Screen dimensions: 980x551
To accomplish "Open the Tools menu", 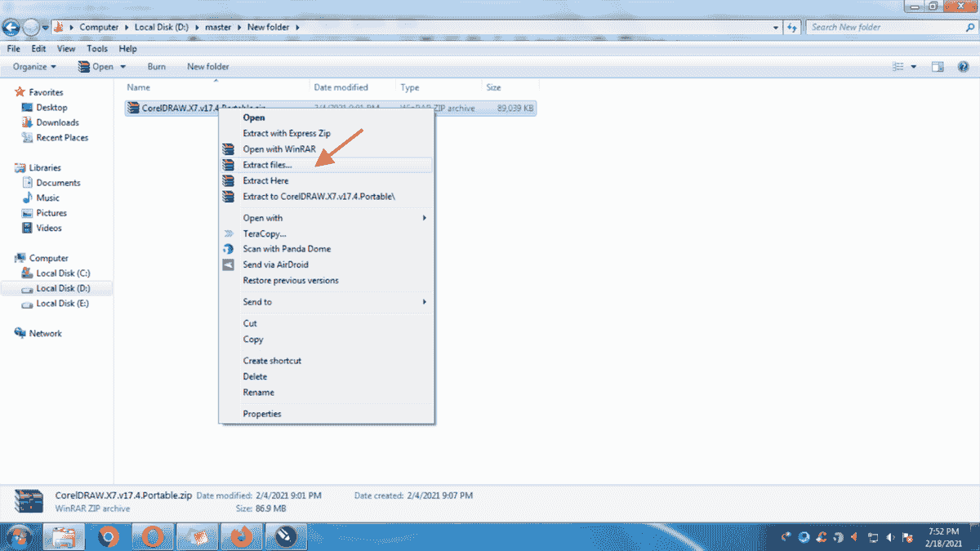I will click(x=96, y=48).
